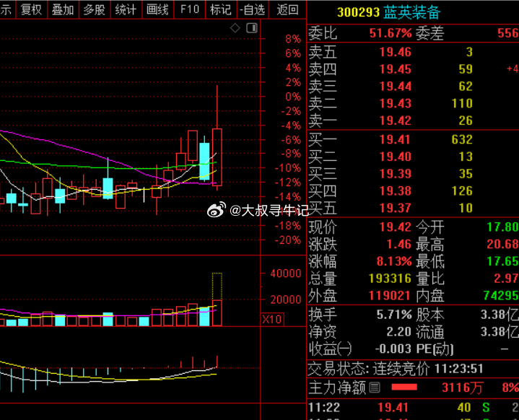Click the 主力净额 red progress bar
Image resolution: width=519 pixels, height=420 pixels.
404,388
